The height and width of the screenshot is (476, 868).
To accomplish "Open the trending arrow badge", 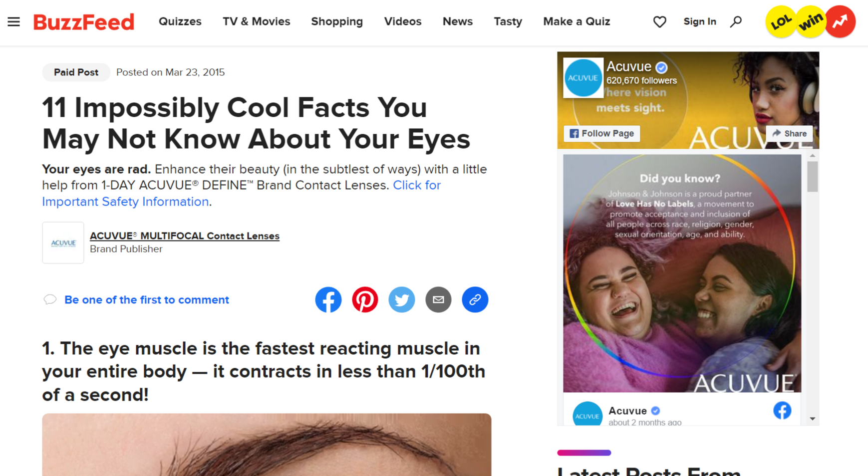I will coord(840,22).
